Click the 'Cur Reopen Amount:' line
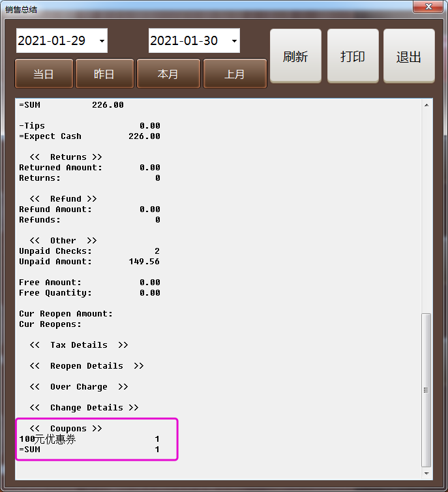448x492 pixels. (x=66, y=314)
